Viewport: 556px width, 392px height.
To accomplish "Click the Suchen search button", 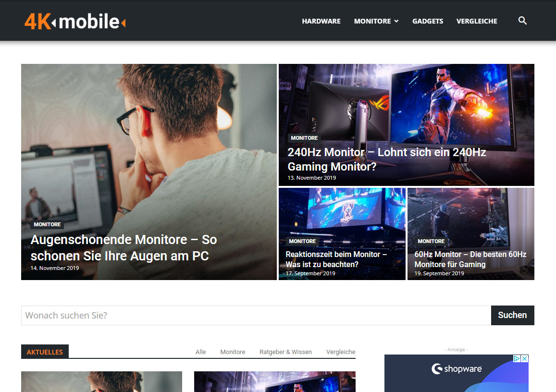I will 512,315.
